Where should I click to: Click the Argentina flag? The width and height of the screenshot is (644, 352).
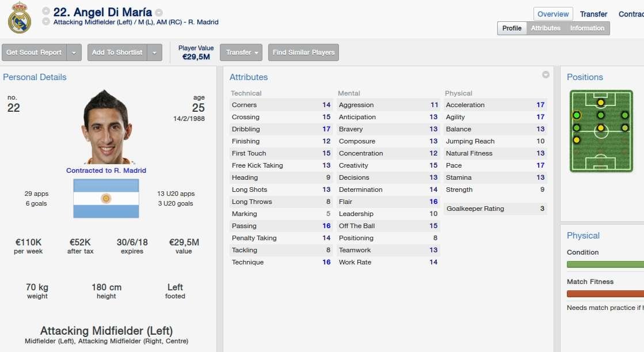106,198
